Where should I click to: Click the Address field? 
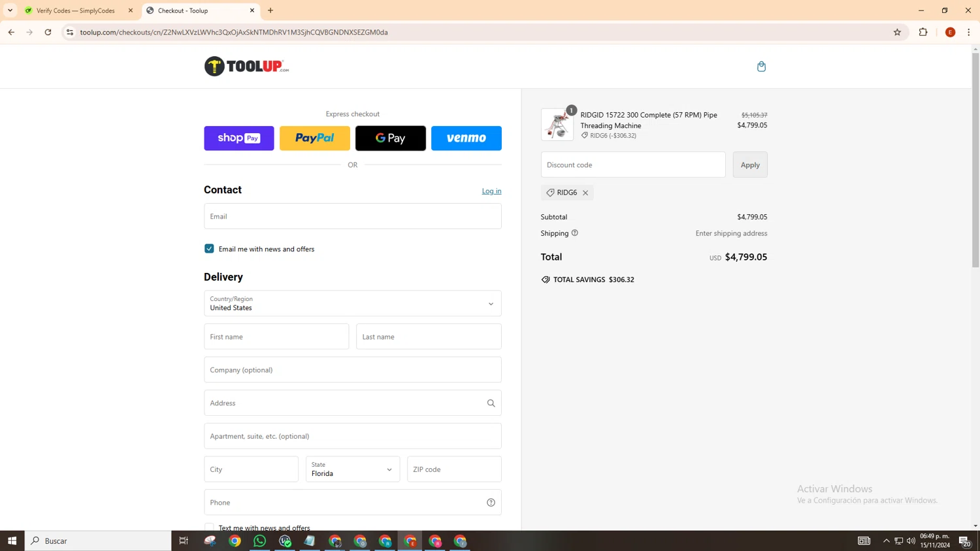coord(353,403)
